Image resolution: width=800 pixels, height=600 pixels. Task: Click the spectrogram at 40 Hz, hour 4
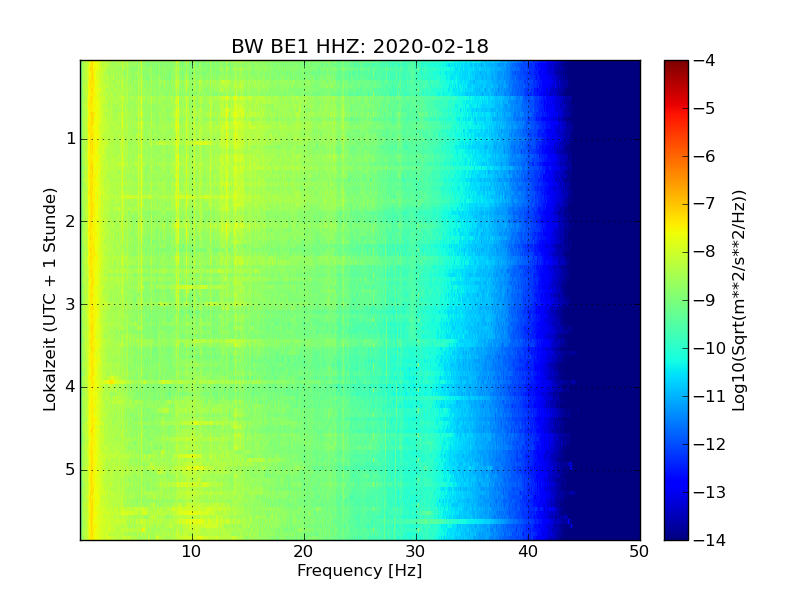pos(529,387)
